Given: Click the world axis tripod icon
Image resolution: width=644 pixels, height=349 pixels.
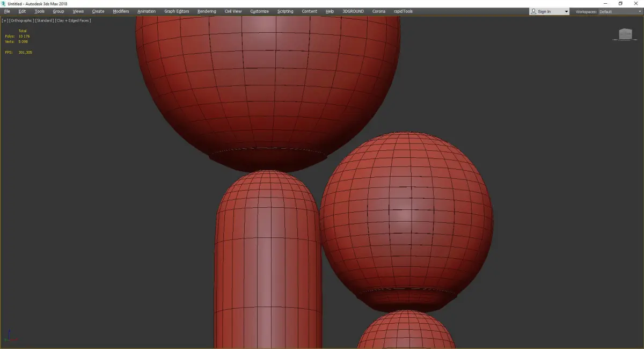Looking at the screenshot, I should coord(10,336).
